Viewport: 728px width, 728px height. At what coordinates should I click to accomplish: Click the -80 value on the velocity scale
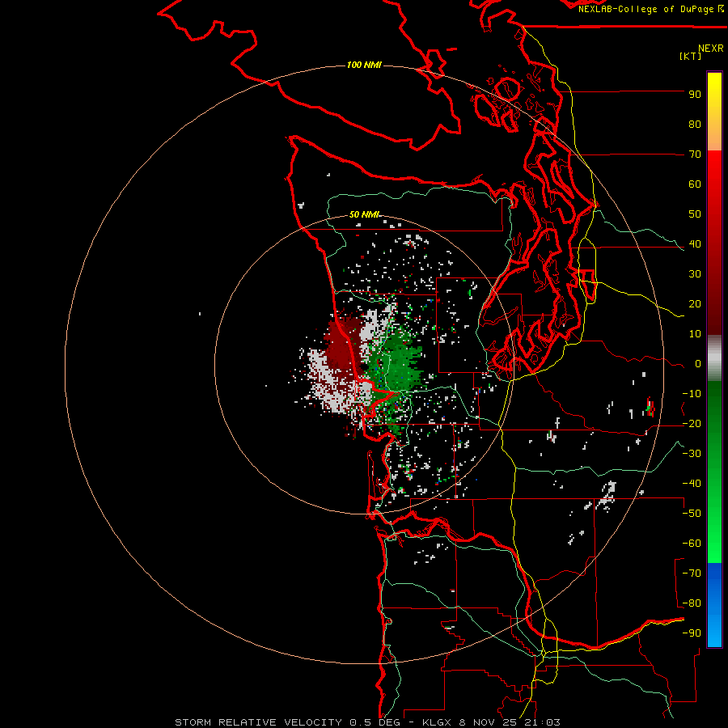click(692, 603)
